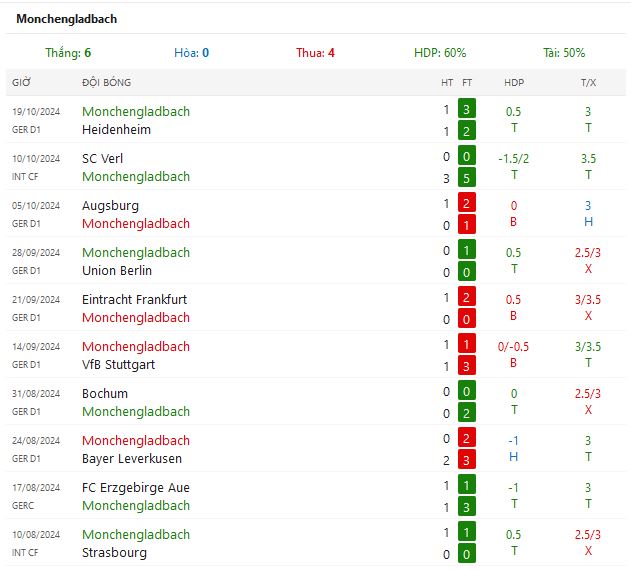Click the date 10/08/2024

click(36, 535)
